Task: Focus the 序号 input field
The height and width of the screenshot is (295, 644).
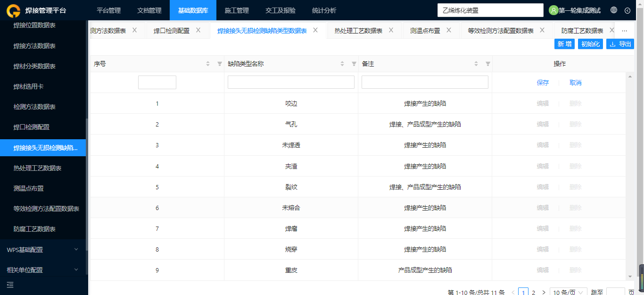Action: 157,83
